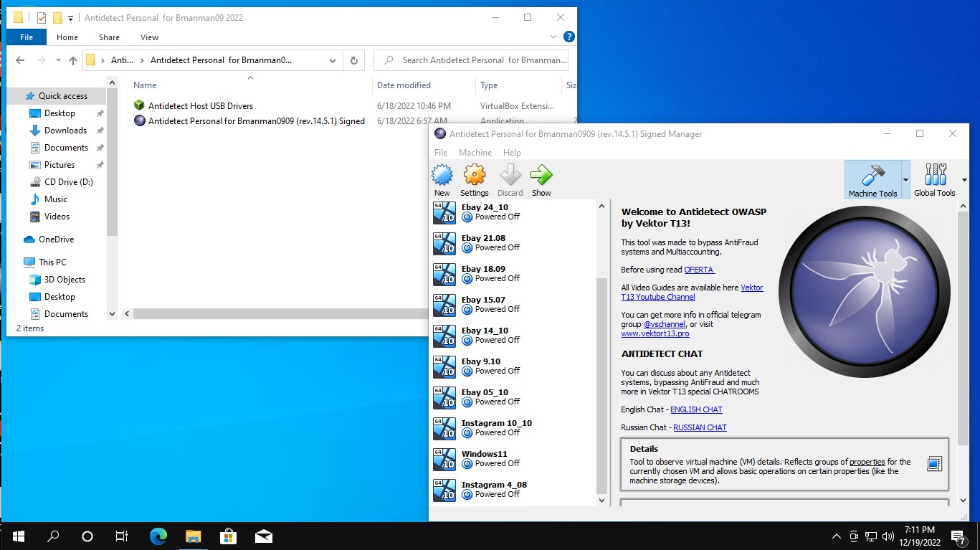Select the Instagram 10_10 machine
The width and height of the screenshot is (980, 550).
point(496,427)
